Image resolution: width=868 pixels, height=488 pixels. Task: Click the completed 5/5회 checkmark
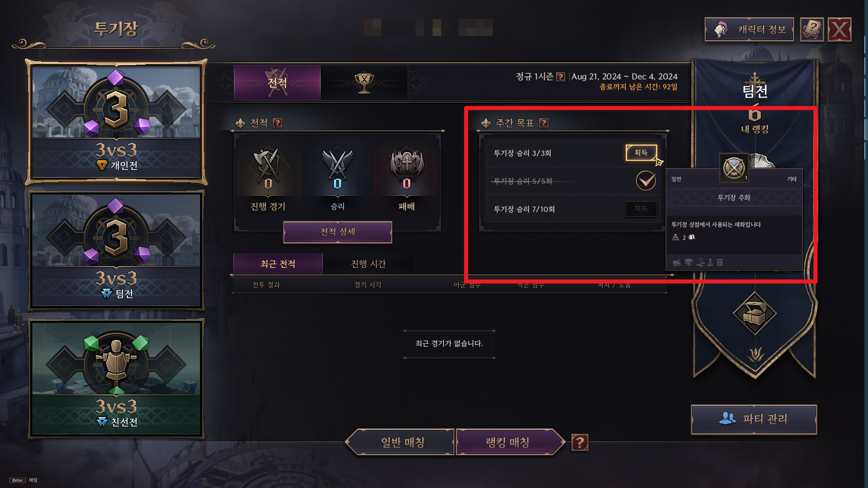tap(646, 181)
